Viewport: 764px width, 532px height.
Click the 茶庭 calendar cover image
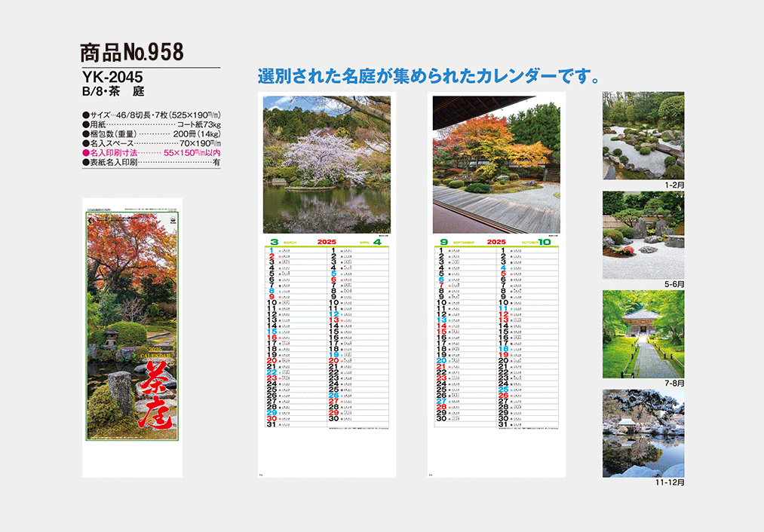pyautogui.click(x=131, y=338)
